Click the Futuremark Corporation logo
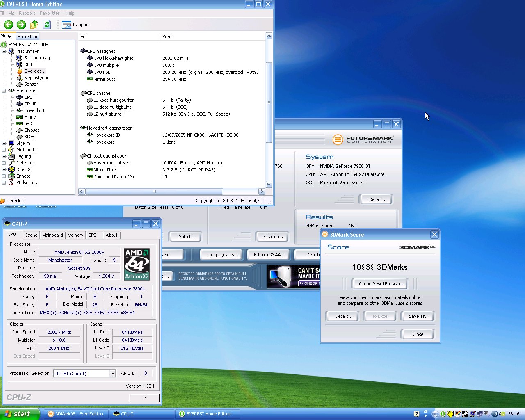The height and width of the screenshot is (420, 525). tap(363, 139)
